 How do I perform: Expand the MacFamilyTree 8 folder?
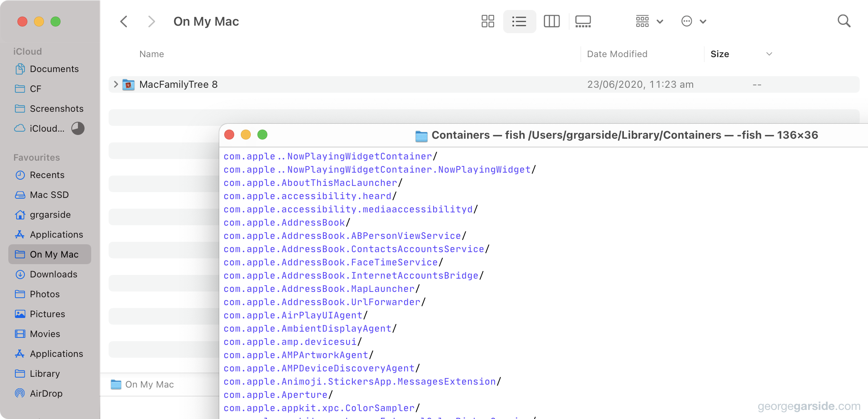[116, 84]
